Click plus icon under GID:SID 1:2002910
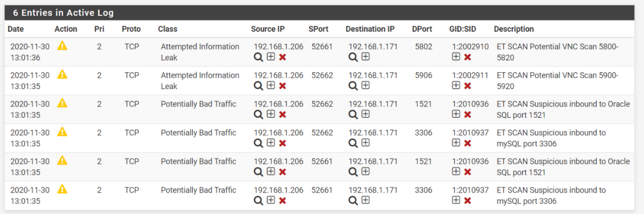The width and height of the screenshot is (644, 214). point(456,57)
